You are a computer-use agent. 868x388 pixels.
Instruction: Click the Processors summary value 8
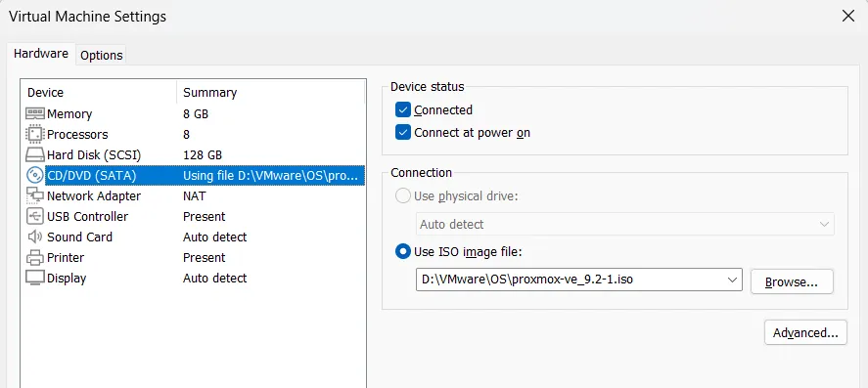tap(187, 134)
